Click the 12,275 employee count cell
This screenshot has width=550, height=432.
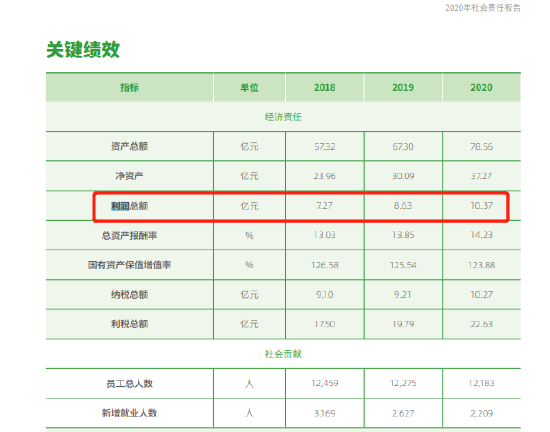coord(403,383)
